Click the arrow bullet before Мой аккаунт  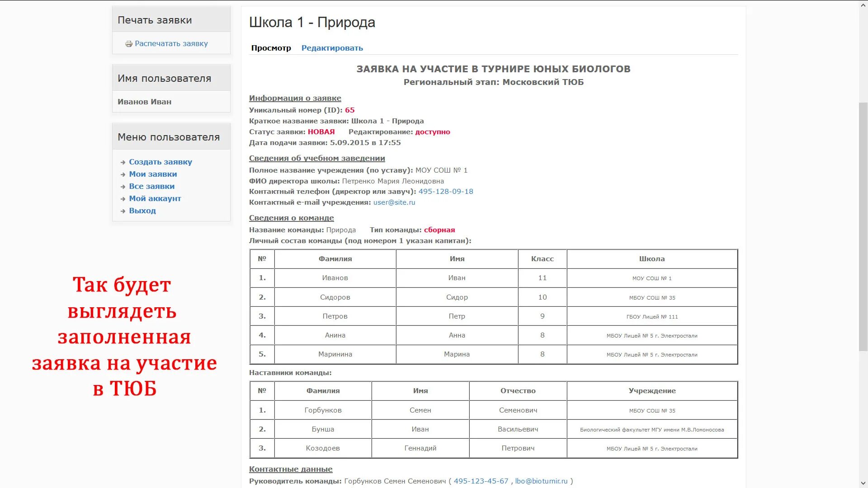click(123, 199)
